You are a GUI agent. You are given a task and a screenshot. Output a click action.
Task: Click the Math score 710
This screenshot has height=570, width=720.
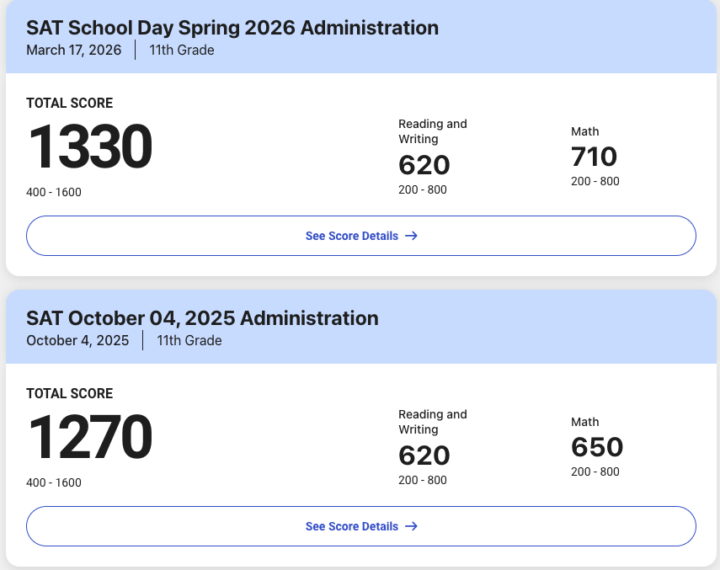coord(594,157)
